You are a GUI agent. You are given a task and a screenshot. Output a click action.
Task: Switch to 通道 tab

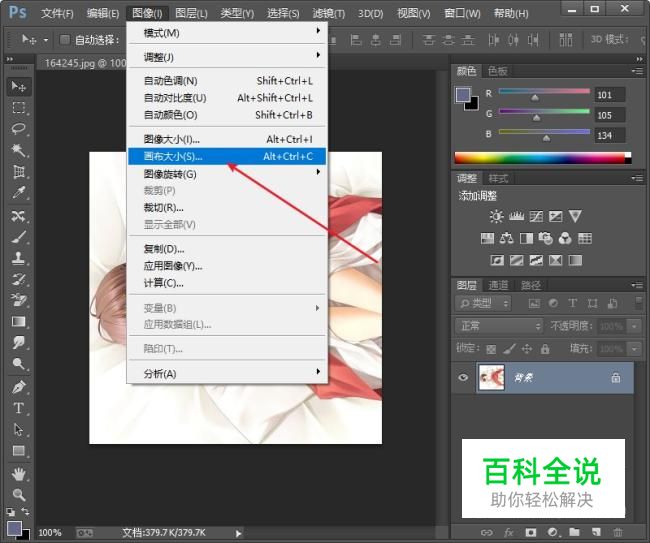point(498,285)
